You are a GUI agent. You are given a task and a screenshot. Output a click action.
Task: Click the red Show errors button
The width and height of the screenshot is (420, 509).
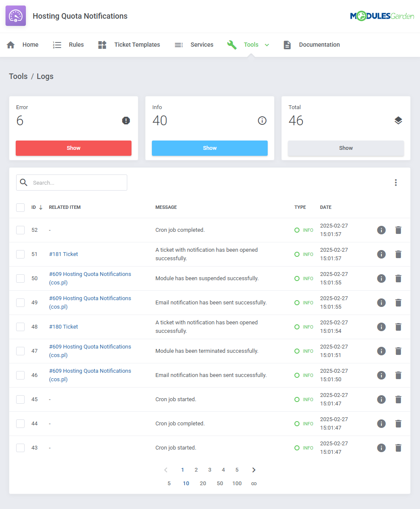(74, 148)
